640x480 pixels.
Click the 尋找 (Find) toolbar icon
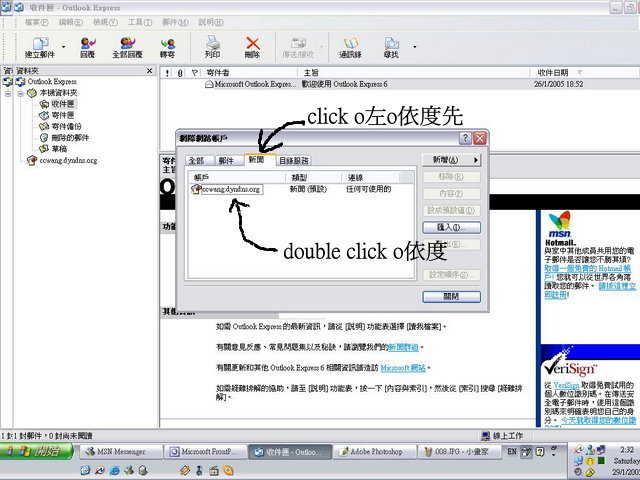coord(391,45)
